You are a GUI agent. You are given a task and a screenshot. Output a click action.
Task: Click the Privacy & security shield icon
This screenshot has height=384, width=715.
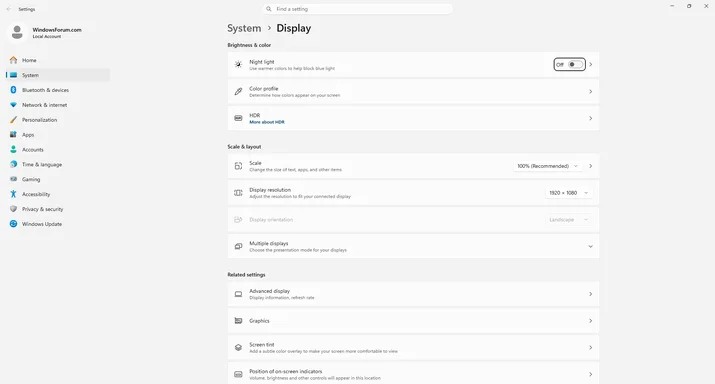click(13, 209)
